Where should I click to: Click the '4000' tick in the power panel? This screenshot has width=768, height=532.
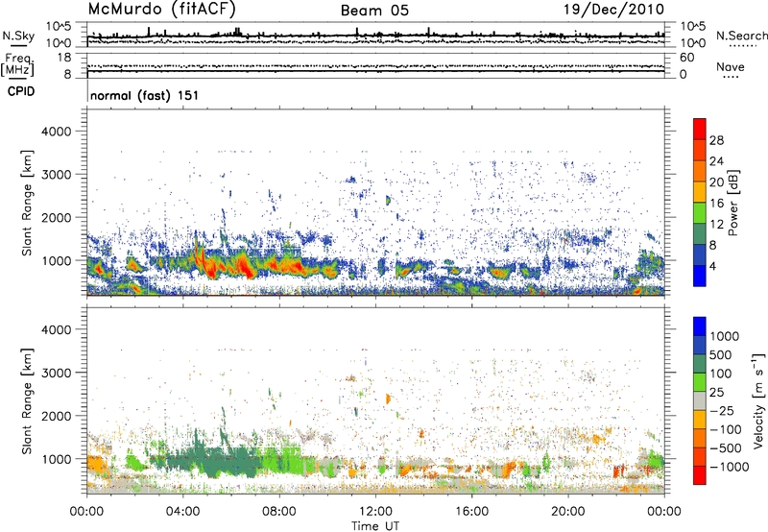(56, 132)
